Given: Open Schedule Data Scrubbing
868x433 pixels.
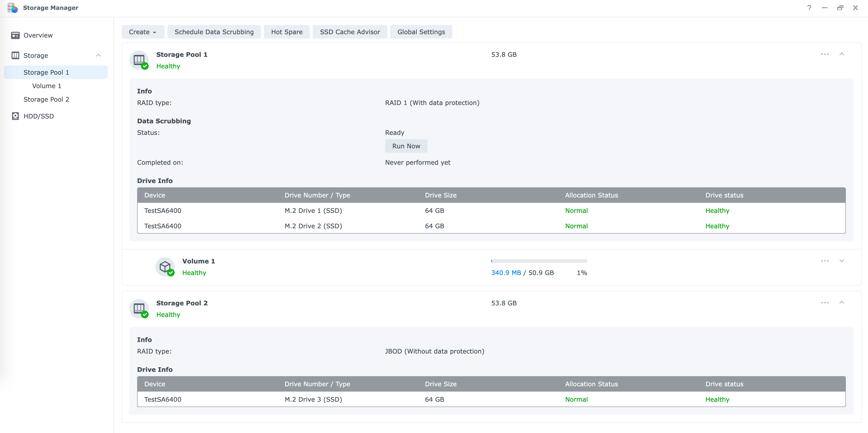Looking at the screenshot, I should (214, 32).
